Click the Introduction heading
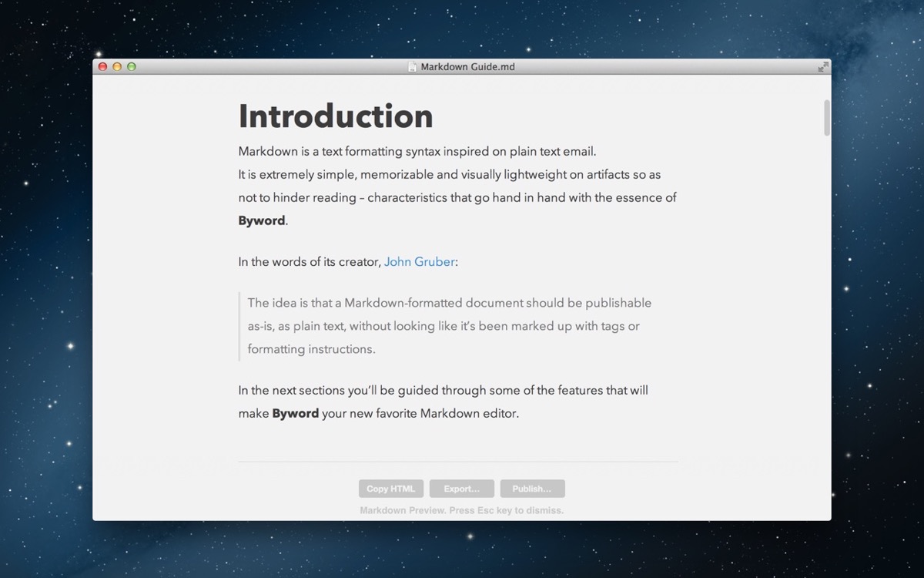924x578 pixels. (x=336, y=116)
